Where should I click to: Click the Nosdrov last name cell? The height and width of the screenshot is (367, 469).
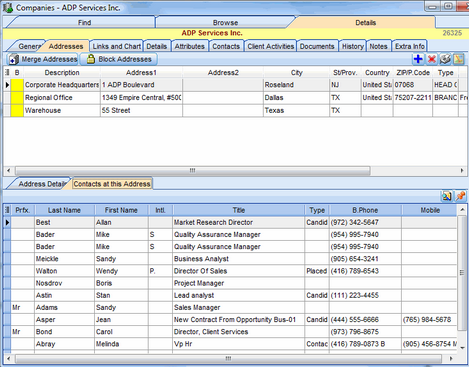tap(65, 283)
